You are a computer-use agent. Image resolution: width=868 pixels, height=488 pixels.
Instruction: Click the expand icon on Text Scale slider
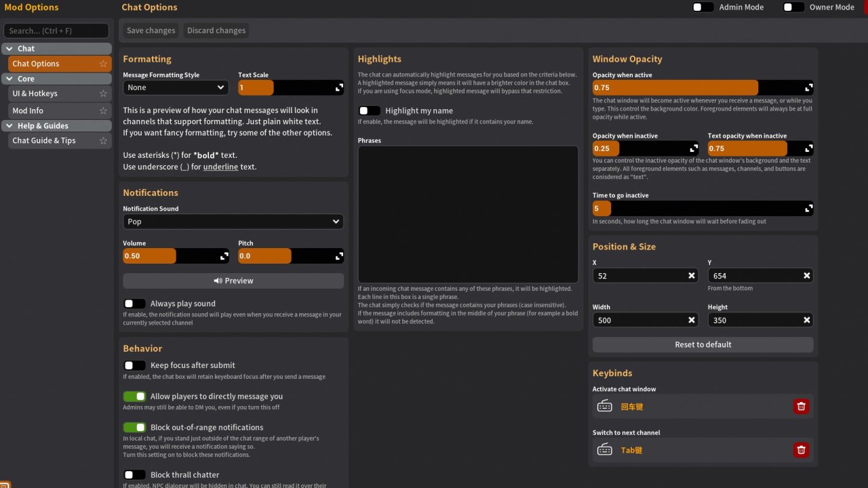click(339, 87)
